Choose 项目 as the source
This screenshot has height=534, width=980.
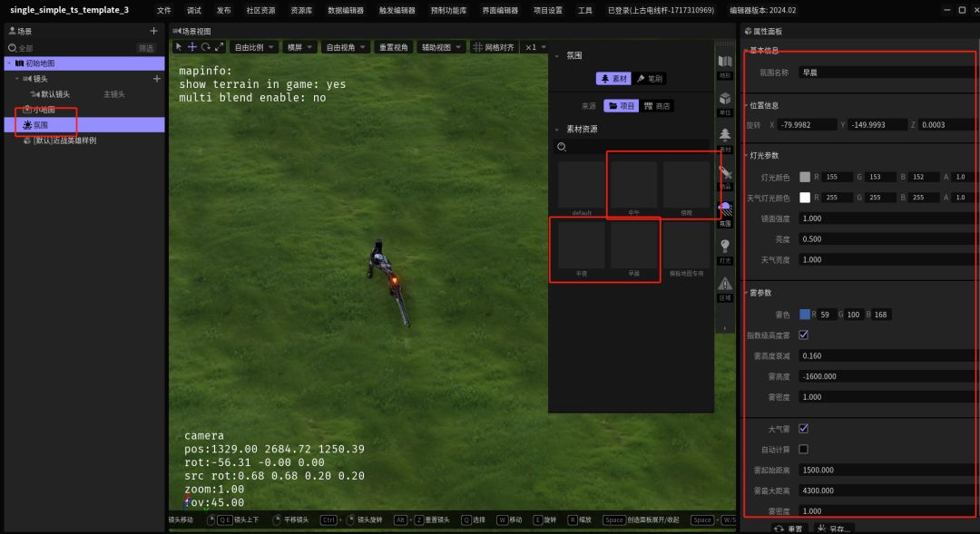[x=621, y=106]
